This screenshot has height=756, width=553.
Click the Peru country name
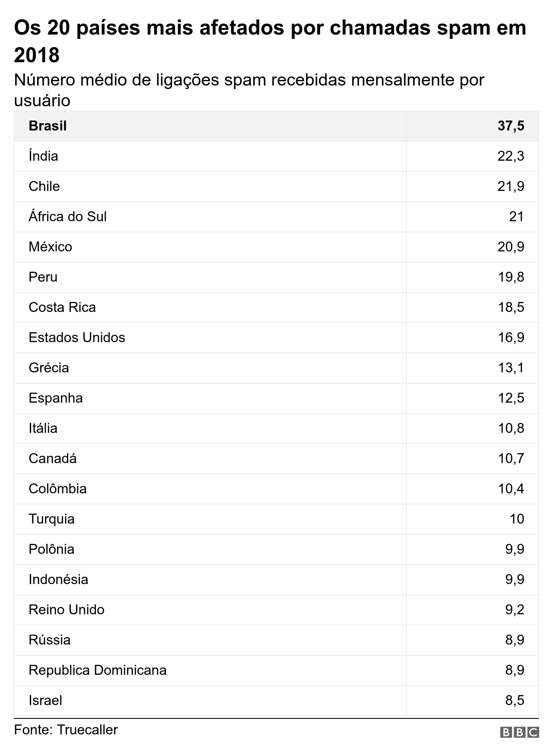click(x=43, y=277)
